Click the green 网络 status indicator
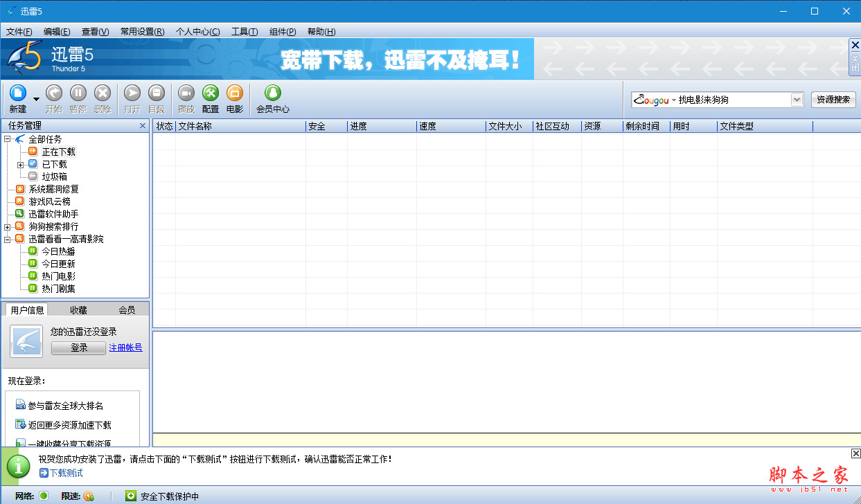 click(x=44, y=496)
